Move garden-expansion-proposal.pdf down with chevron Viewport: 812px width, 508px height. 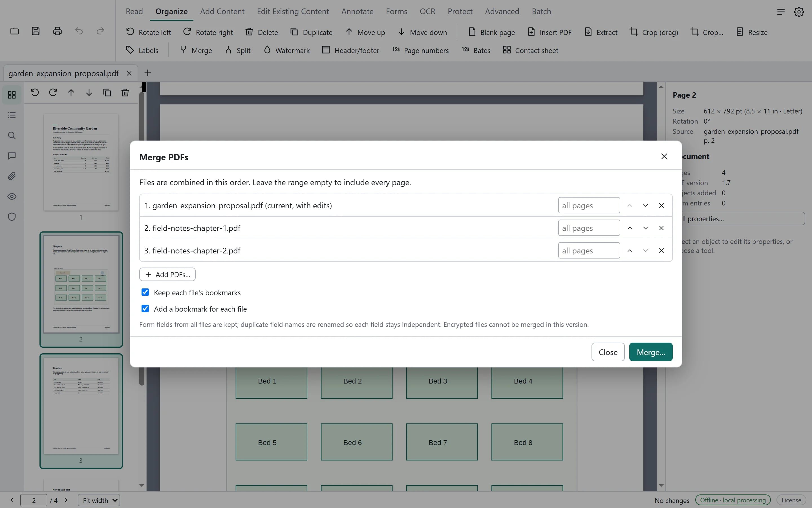point(646,205)
